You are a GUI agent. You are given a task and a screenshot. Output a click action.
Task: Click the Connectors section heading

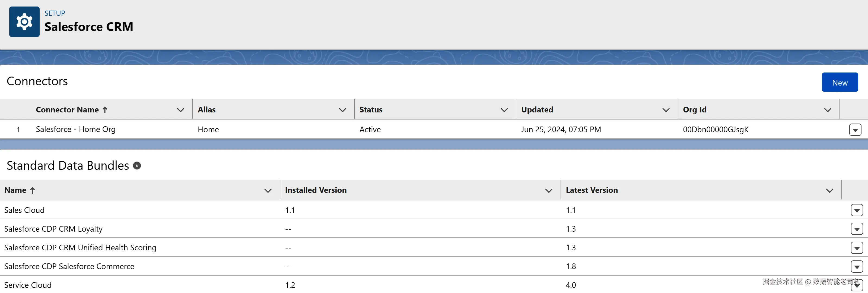pos(37,81)
